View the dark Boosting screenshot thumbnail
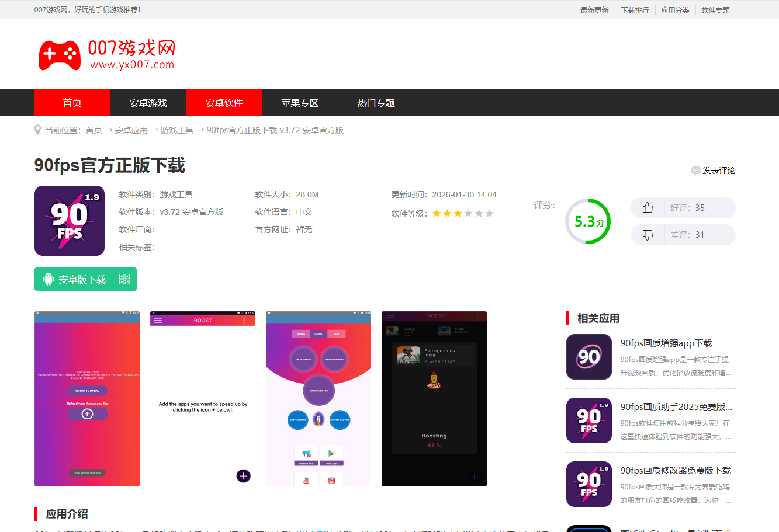This screenshot has width=779, height=532. [x=434, y=399]
